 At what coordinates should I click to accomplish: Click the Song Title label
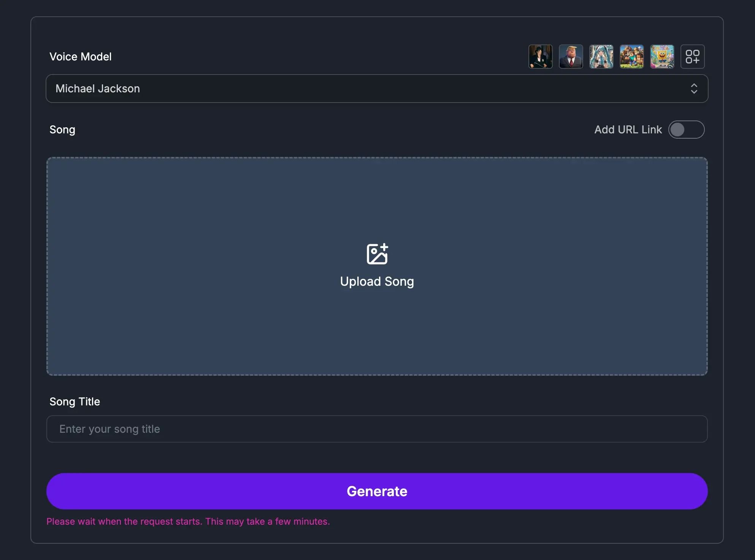click(x=75, y=402)
